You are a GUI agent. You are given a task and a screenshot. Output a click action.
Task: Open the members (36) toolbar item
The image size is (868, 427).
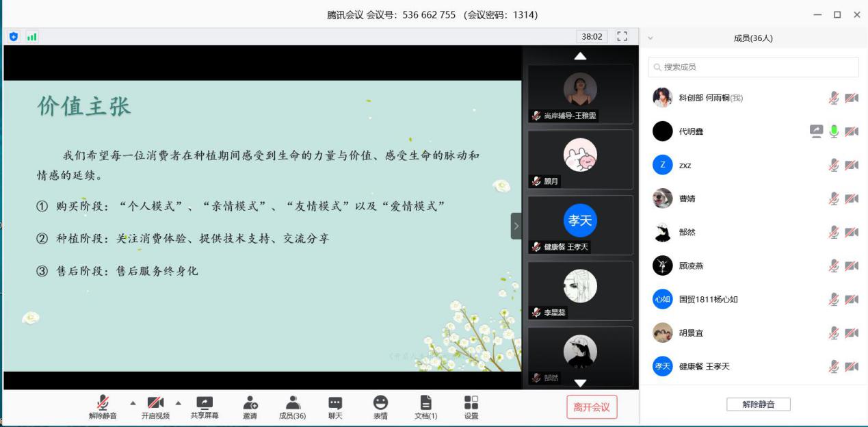[293, 404]
